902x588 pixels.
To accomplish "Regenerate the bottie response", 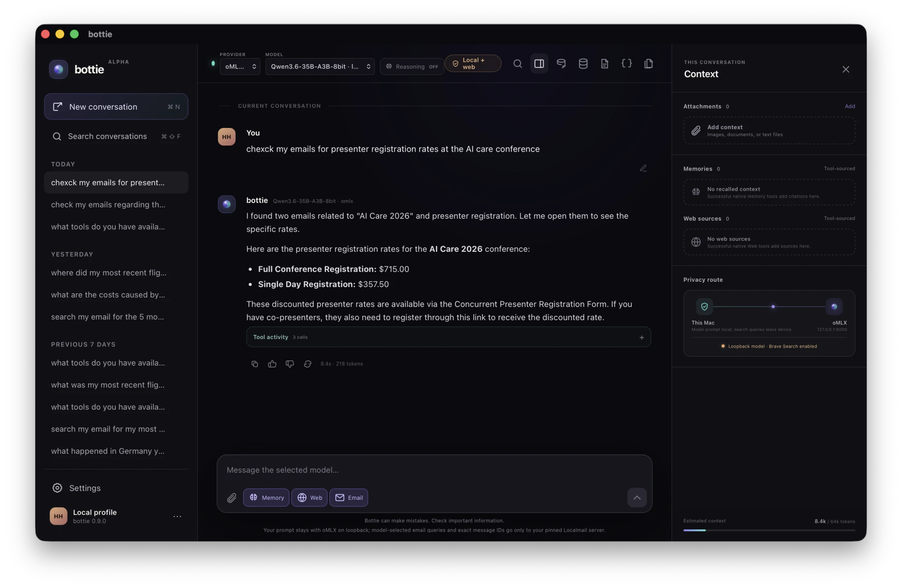I will tap(307, 364).
